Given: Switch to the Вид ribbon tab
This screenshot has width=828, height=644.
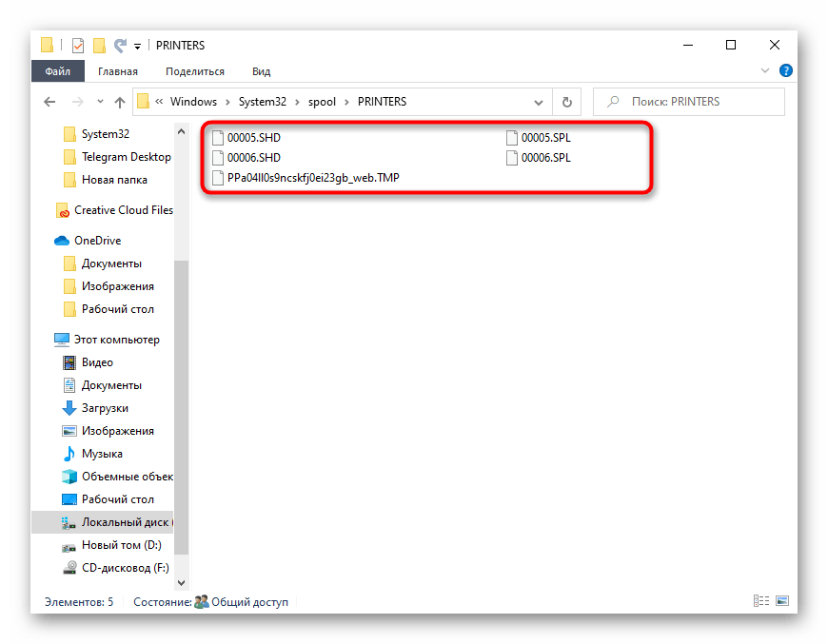Looking at the screenshot, I should pyautogui.click(x=261, y=71).
